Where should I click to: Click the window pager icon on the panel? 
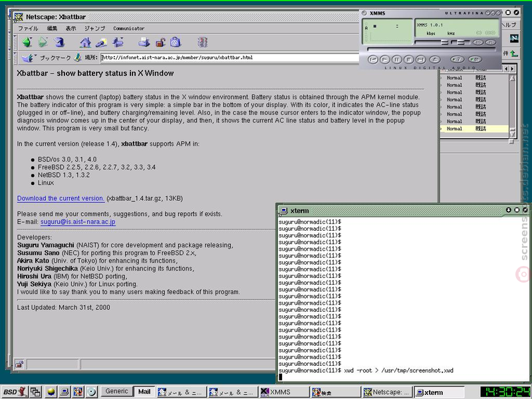[36, 392]
